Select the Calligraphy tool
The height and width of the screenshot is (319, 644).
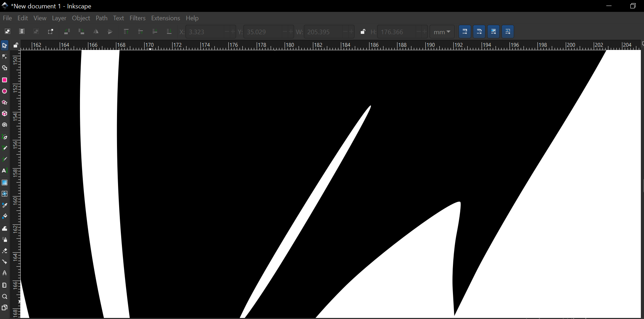[5, 159]
